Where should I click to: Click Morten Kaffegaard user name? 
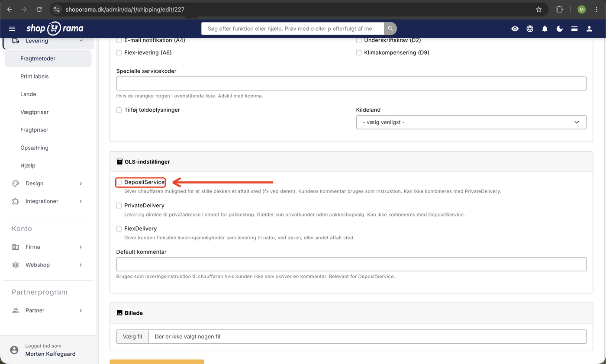click(50, 354)
